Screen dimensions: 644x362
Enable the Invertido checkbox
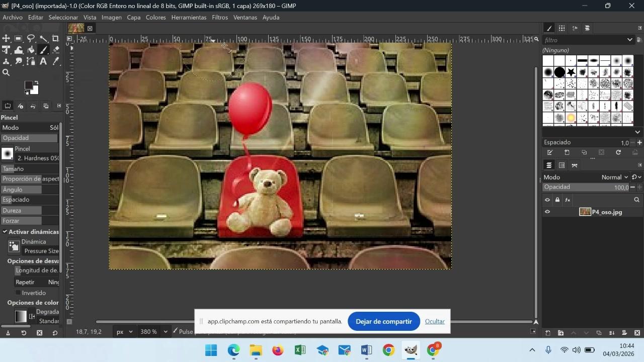(x=18, y=293)
